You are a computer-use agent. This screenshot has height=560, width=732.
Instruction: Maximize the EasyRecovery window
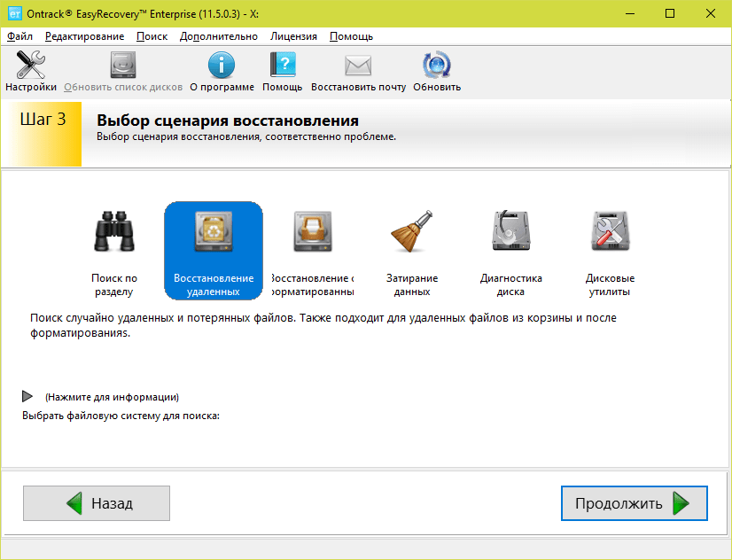(670, 13)
